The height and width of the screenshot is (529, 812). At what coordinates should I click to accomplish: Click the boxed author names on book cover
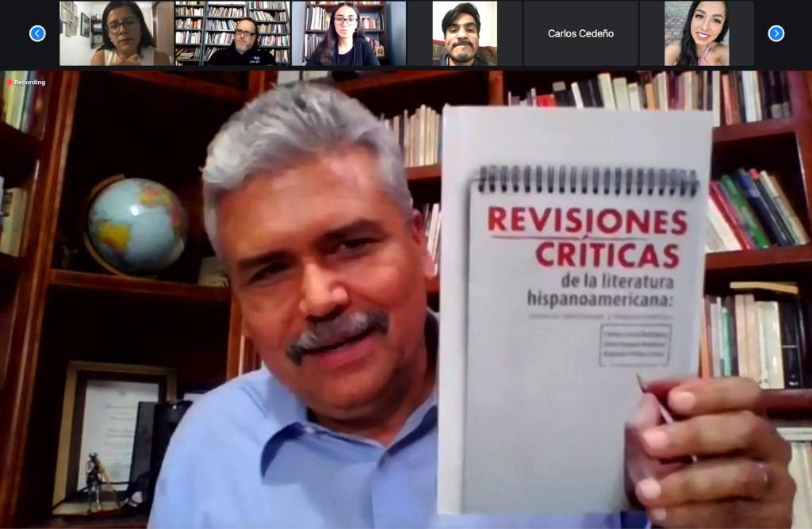point(634,345)
